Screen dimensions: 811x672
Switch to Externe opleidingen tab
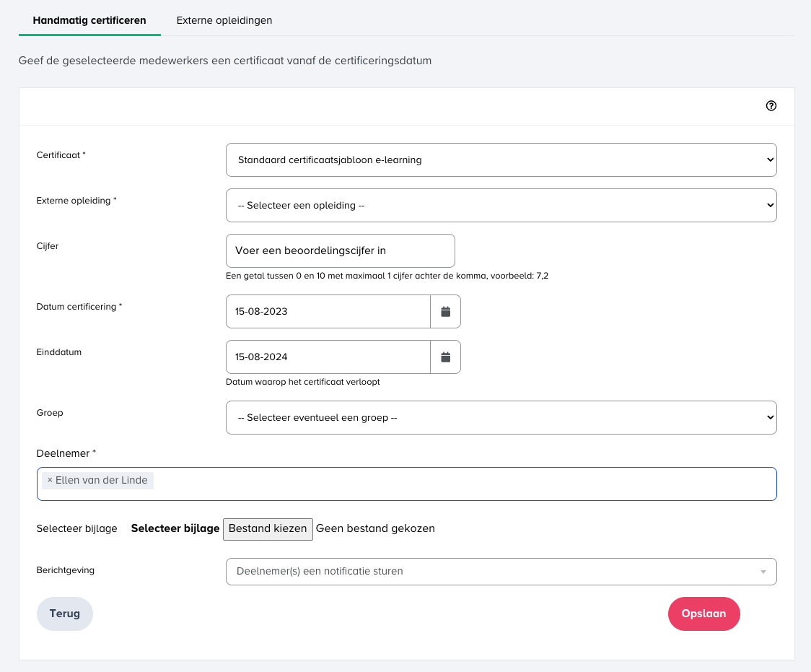coord(224,20)
